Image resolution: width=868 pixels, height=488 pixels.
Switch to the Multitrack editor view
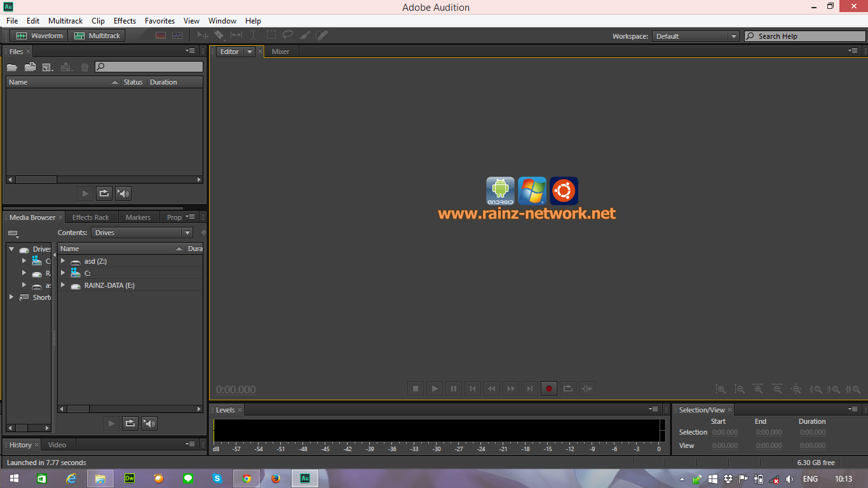[x=97, y=36]
